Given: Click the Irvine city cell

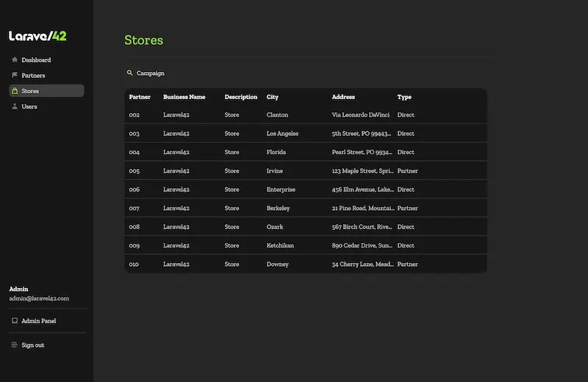Looking at the screenshot, I should click(274, 171).
